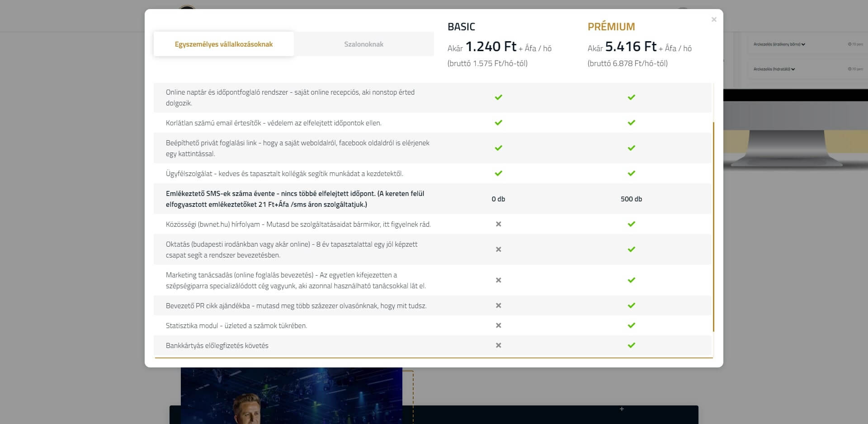Screen dimensions: 868x424
Task: Click Prémium checkmark for Bevezető PR cikk
Action: [x=631, y=305]
